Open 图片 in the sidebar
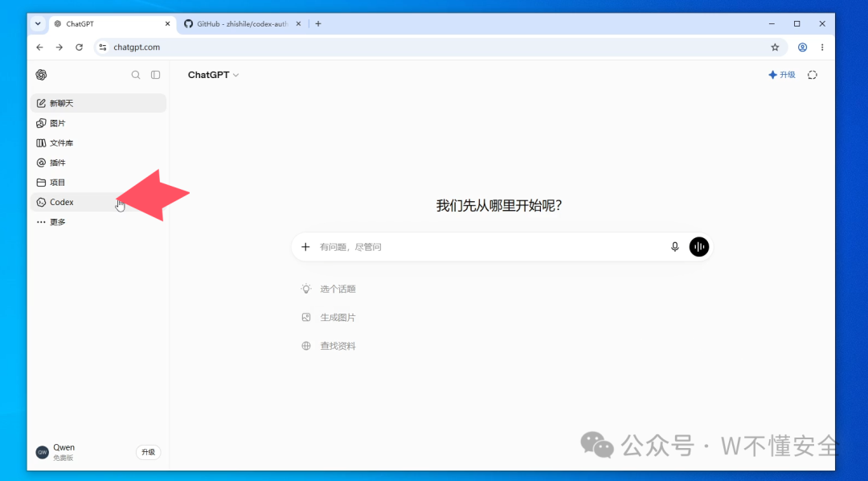 99,123
